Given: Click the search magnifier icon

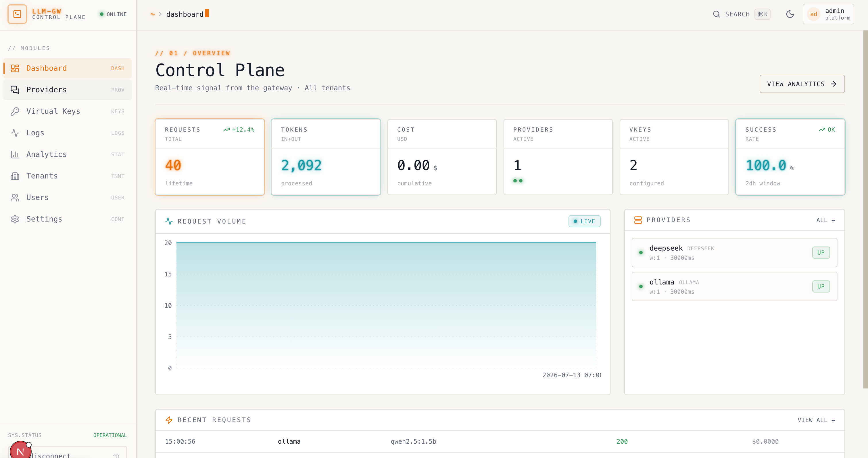Looking at the screenshot, I should point(716,14).
